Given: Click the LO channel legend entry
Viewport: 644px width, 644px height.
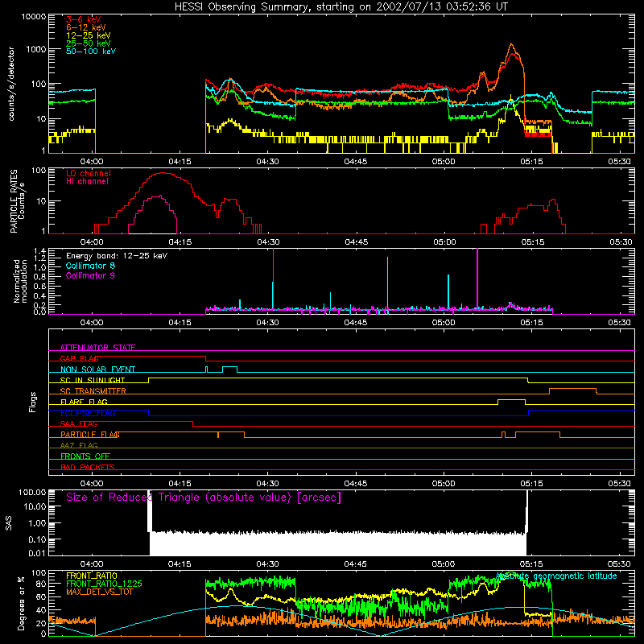Looking at the screenshot, I should point(89,173).
